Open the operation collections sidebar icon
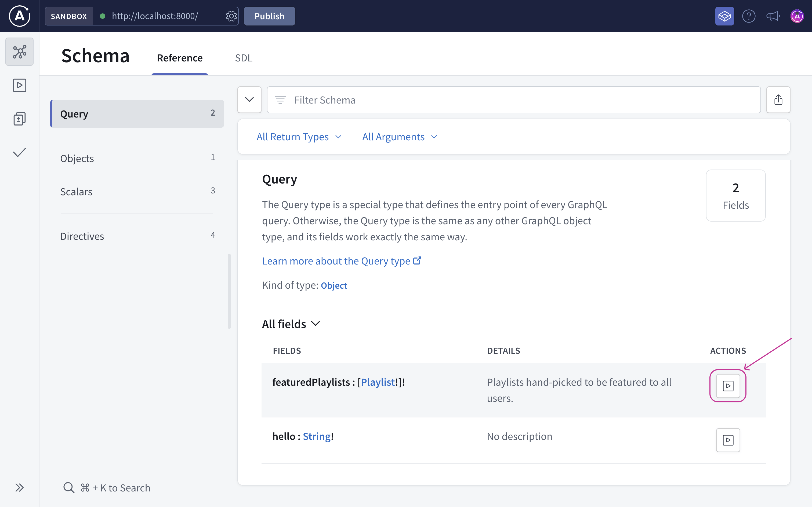 (19, 118)
